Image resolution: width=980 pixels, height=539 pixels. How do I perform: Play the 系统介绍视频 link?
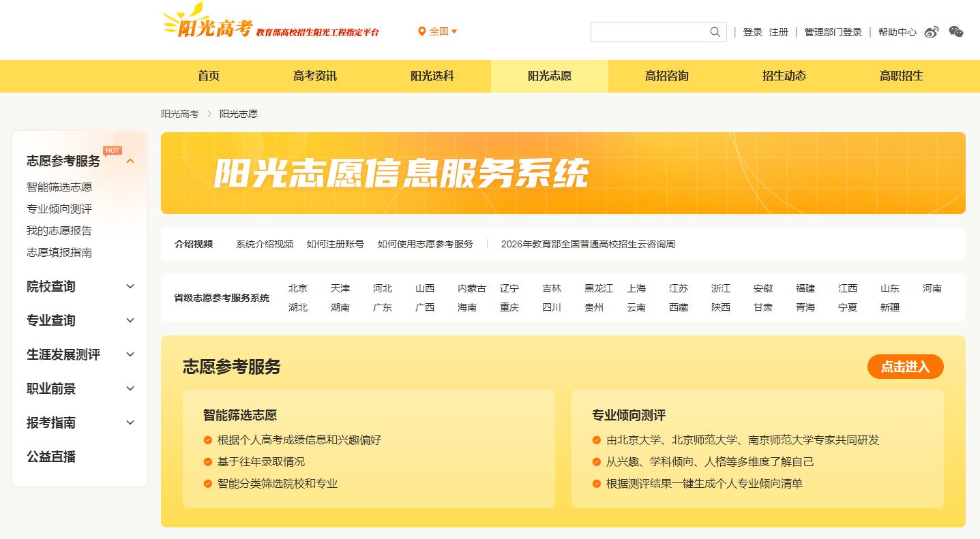point(265,244)
